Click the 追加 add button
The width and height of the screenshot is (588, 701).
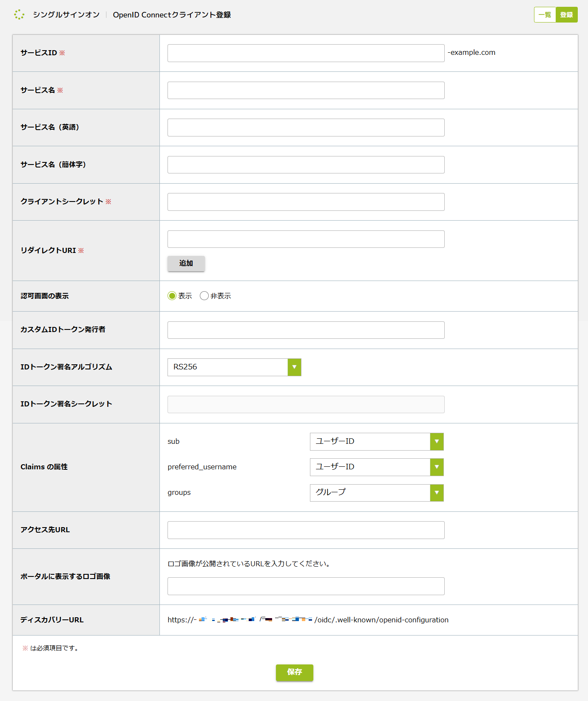tap(186, 263)
